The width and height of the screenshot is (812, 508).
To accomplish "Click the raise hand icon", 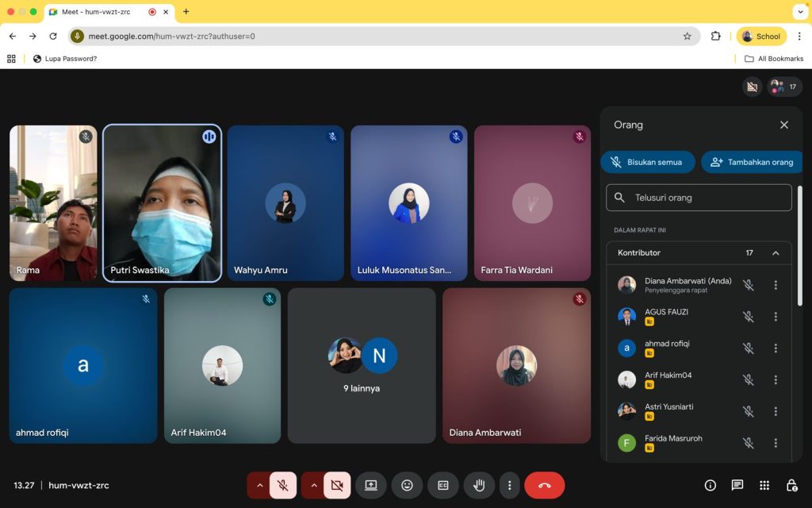I will [479, 485].
